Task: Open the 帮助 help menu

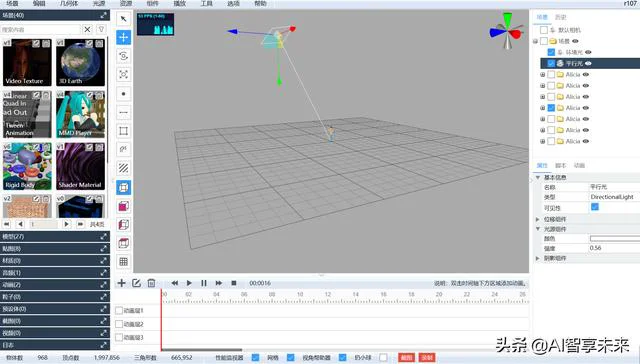Action: [260, 4]
